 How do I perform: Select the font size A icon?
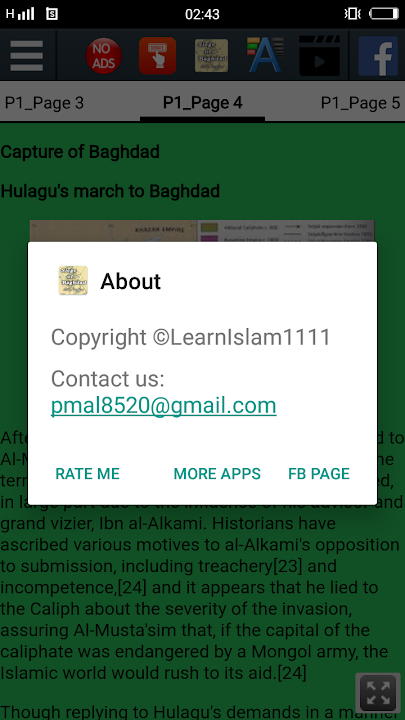(265, 56)
